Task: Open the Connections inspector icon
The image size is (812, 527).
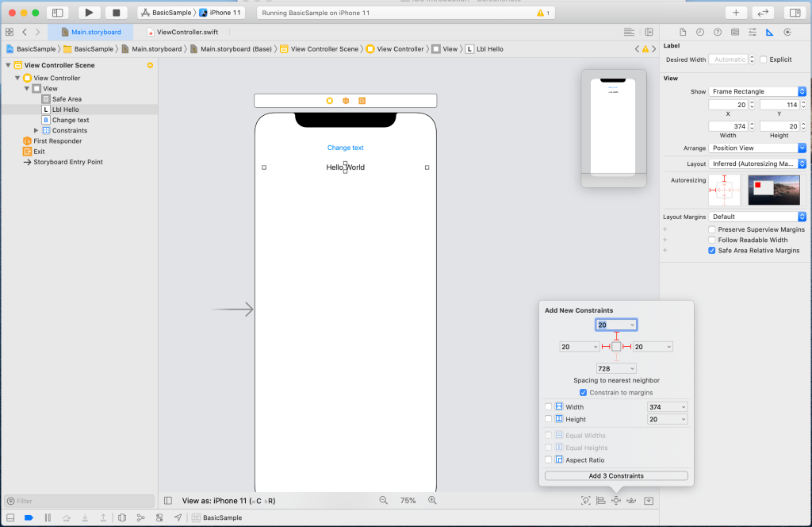Action: [787, 33]
